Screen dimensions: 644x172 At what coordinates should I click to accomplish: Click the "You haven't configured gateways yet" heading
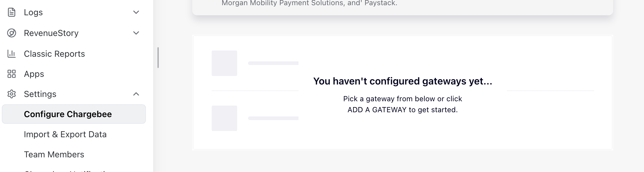coord(403,81)
